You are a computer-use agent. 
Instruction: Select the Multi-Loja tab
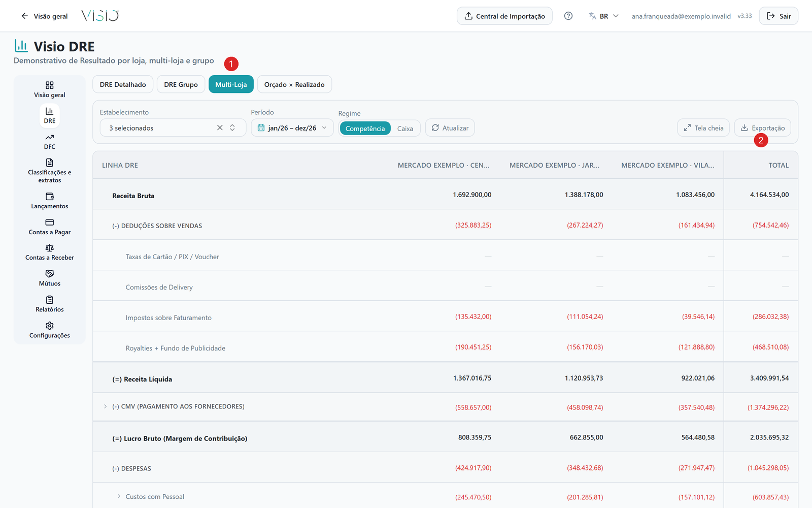[x=231, y=84]
